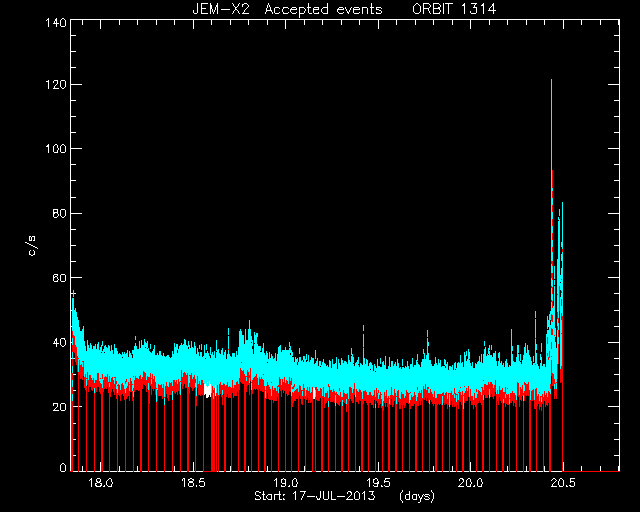The image size is (640, 512).
Task: Click the 19.5 x-axis tick label
Action: click(x=378, y=483)
